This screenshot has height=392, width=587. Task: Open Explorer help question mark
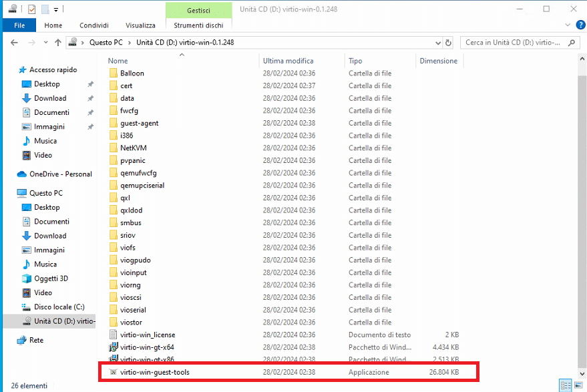click(580, 25)
